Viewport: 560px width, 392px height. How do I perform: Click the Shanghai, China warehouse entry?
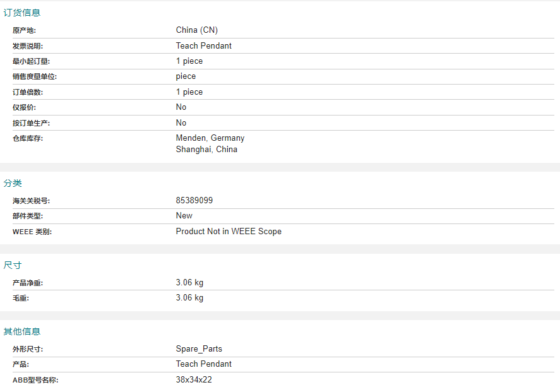click(206, 149)
